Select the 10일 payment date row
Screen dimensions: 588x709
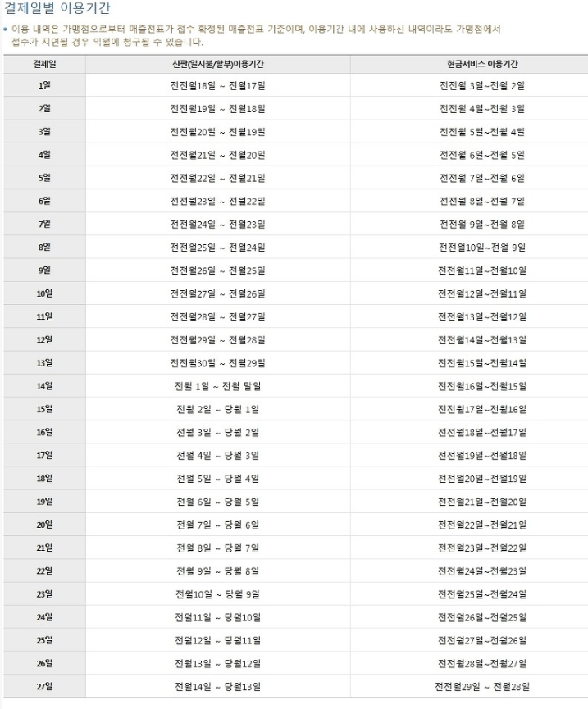coord(296,293)
